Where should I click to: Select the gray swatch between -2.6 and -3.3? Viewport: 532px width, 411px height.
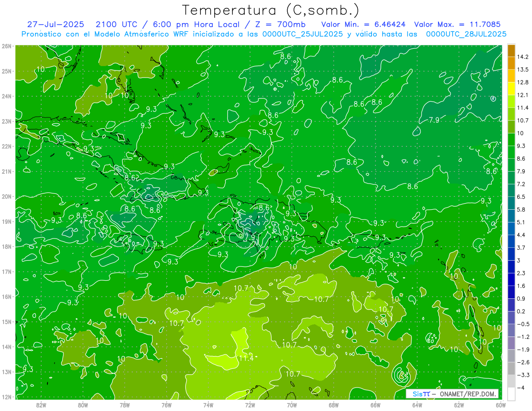511,368
